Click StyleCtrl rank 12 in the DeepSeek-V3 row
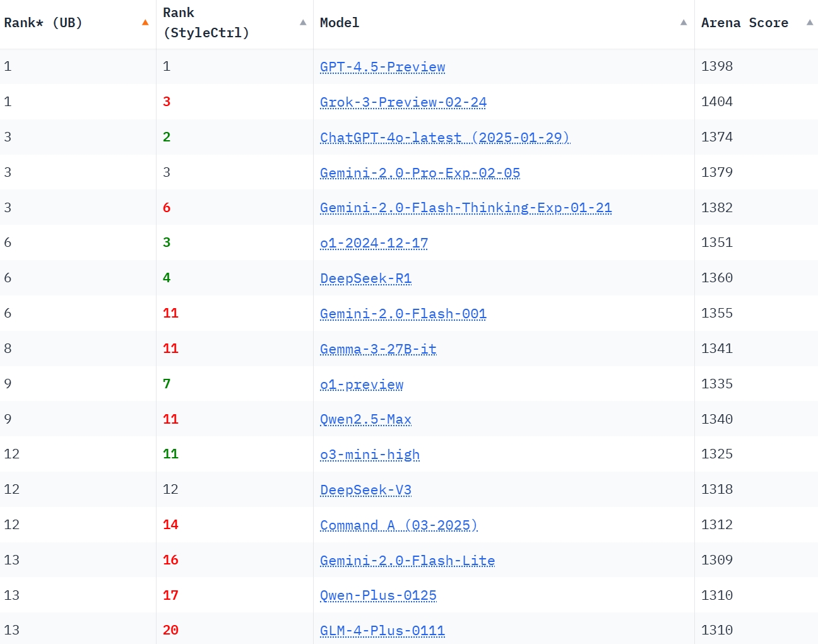The width and height of the screenshot is (818, 644). click(170, 489)
